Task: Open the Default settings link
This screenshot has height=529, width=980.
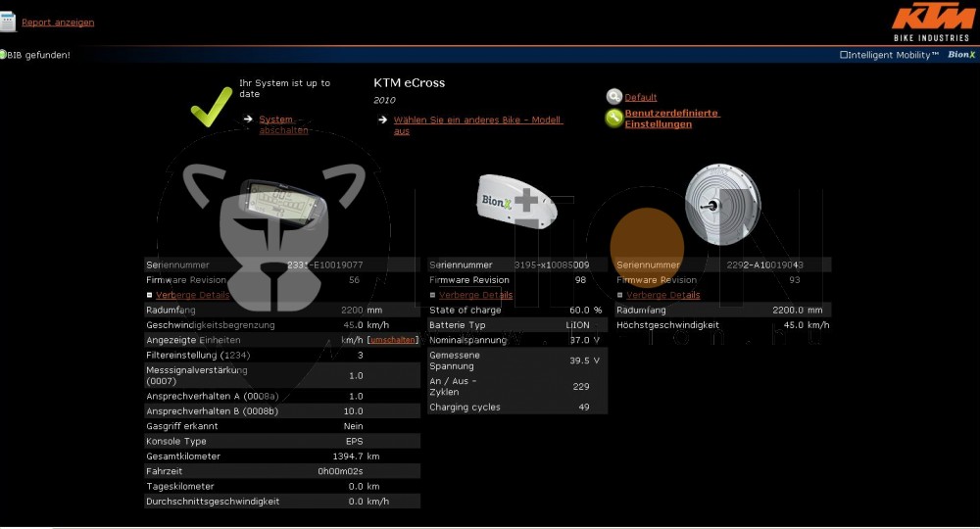Action: (x=641, y=97)
